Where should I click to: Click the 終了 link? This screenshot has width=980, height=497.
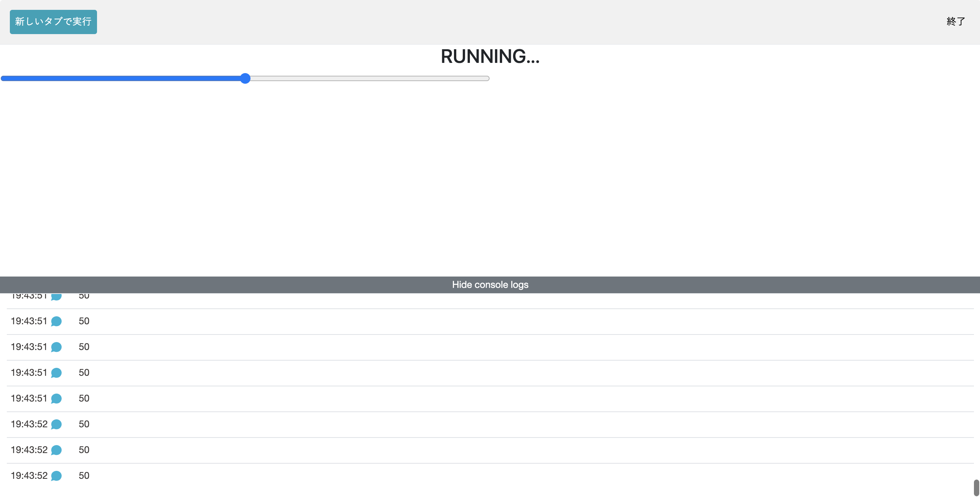[955, 22]
